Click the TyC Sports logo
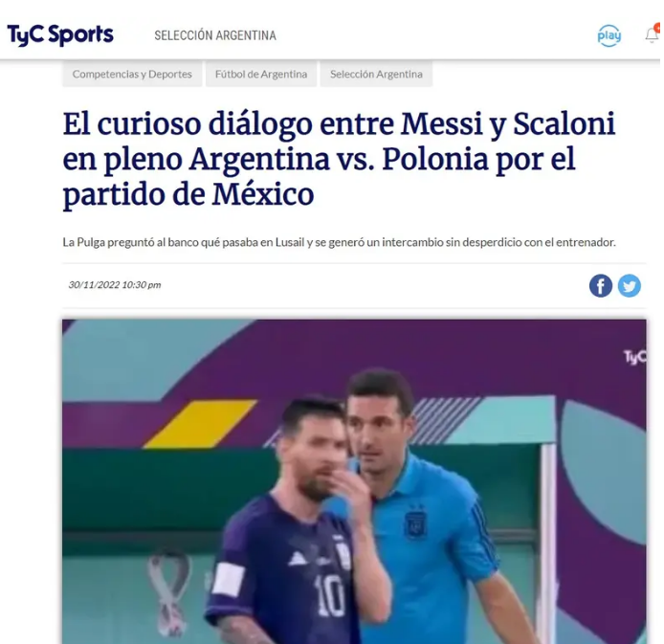 [x=60, y=35]
